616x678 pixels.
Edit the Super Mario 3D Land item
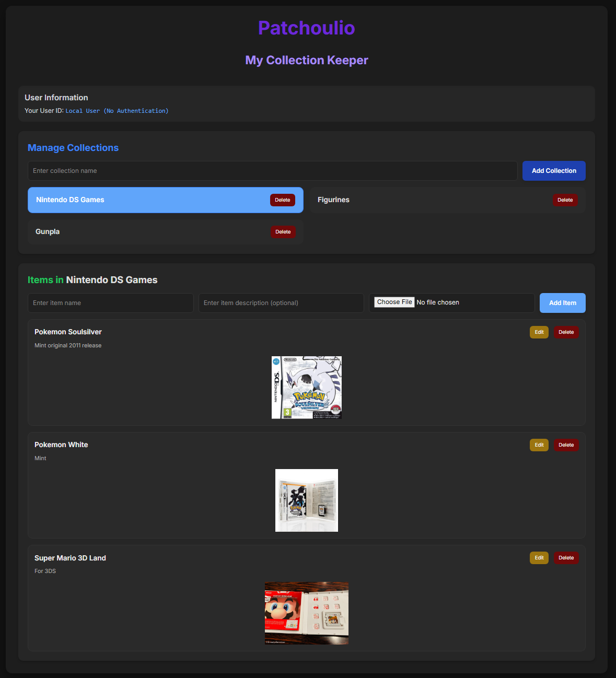(539, 558)
